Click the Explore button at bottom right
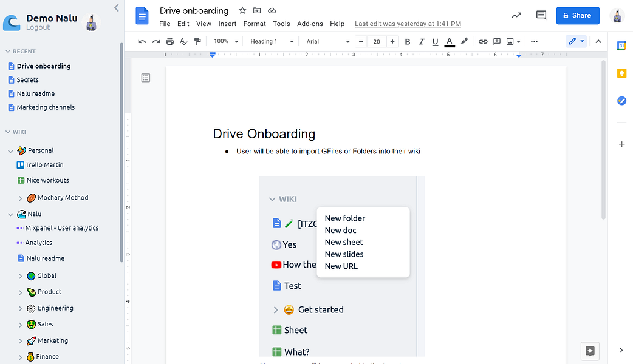 pos(590,351)
